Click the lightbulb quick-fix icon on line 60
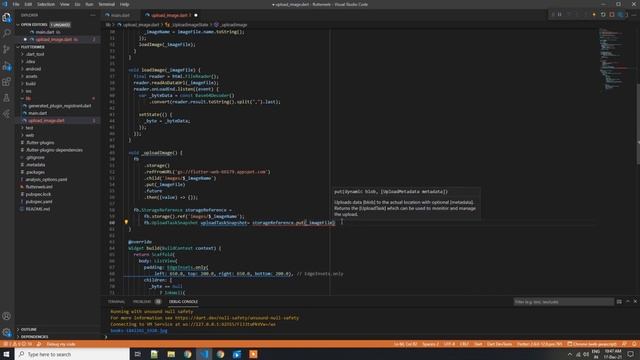This screenshot has height=360, width=640. pyautogui.click(x=126, y=222)
